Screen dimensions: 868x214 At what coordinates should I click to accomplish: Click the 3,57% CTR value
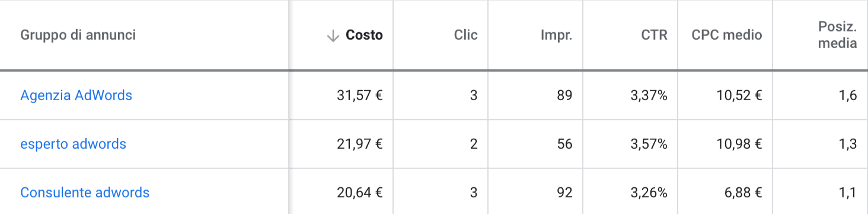coord(649,144)
